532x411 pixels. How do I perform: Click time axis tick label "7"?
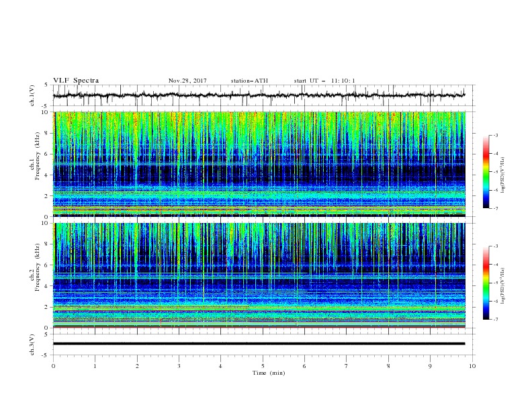coord(347,366)
